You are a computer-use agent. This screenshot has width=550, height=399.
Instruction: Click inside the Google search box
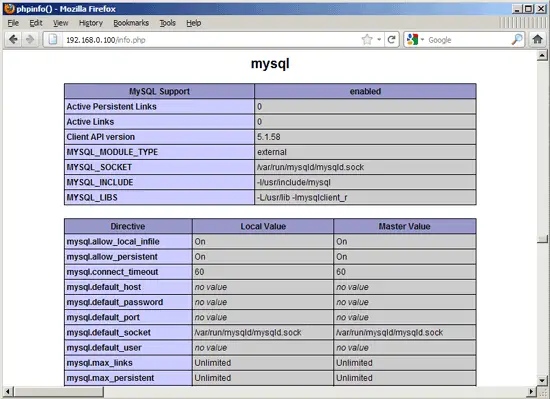(x=468, y=40)
